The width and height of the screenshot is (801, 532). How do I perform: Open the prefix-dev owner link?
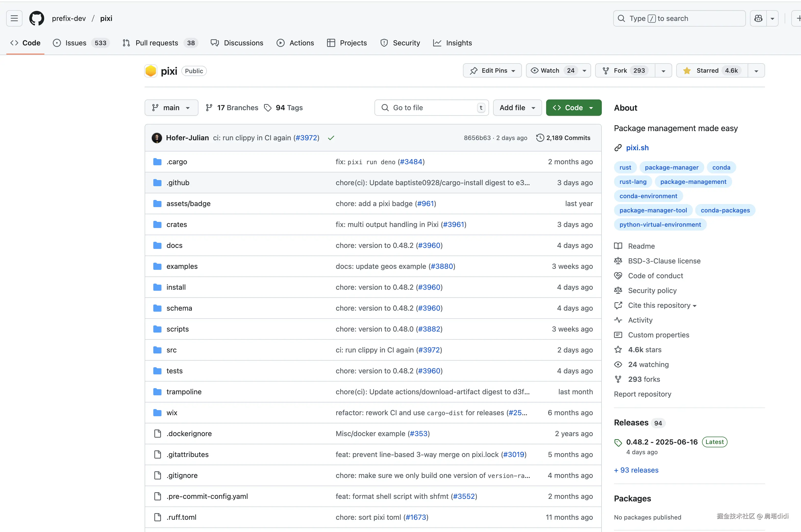pyautogui.click(x=69, y=18)
